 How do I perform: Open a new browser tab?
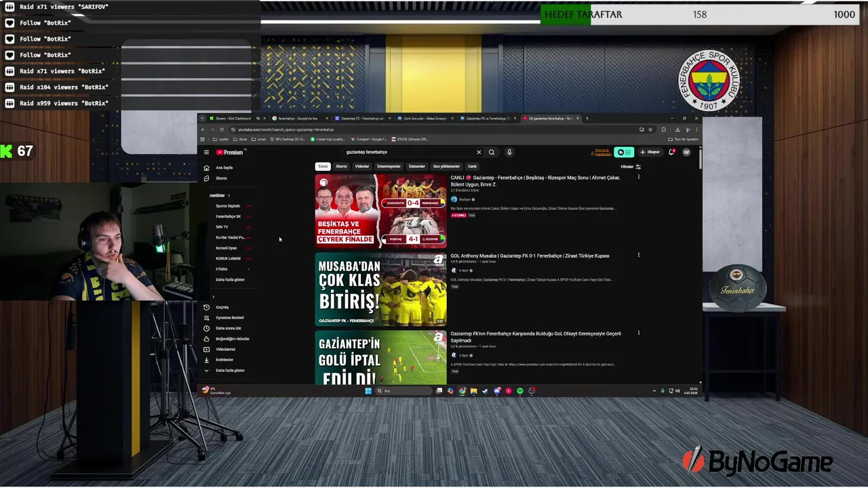click(x=587, y=118)
